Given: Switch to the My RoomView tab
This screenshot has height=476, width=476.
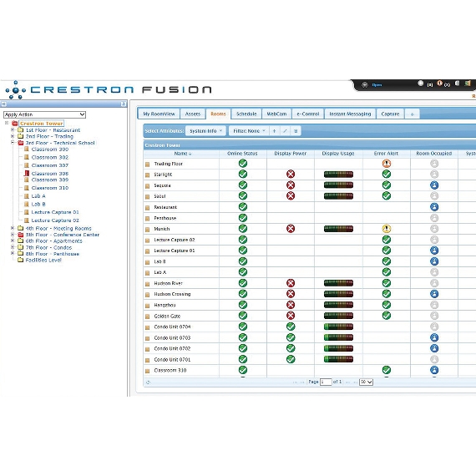Looking at the screenshot, I should coord(159,114).
